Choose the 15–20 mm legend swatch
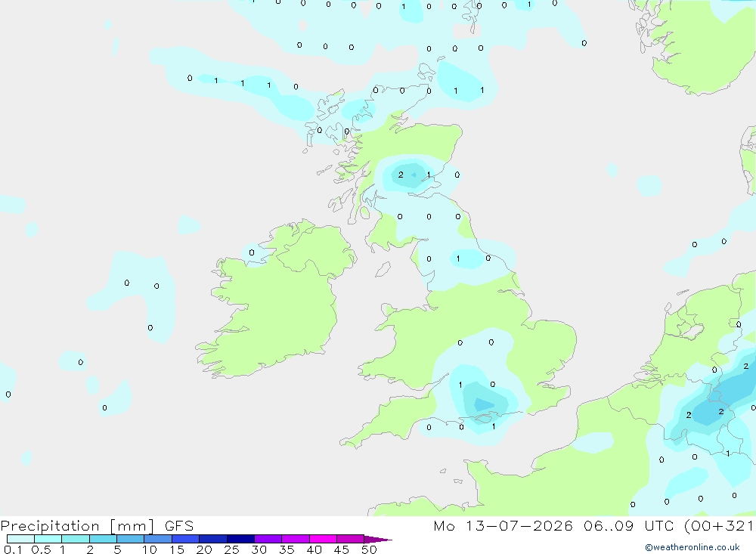 (x=185, y=539)
